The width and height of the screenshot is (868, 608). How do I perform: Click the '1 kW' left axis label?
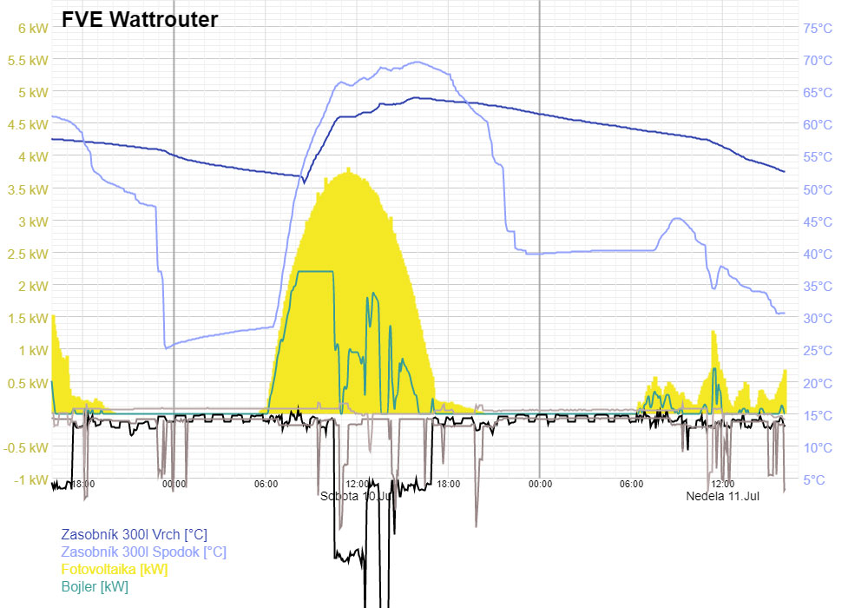click(x=33, y=351)
